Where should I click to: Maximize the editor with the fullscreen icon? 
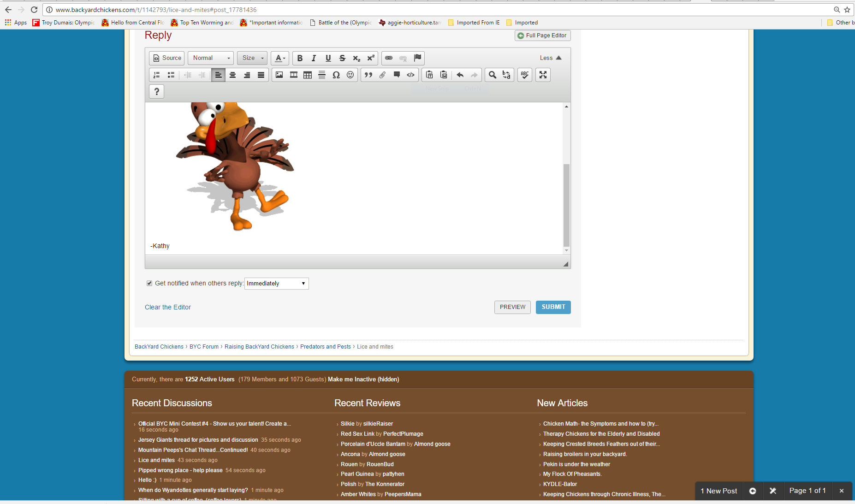click(543, 75)
